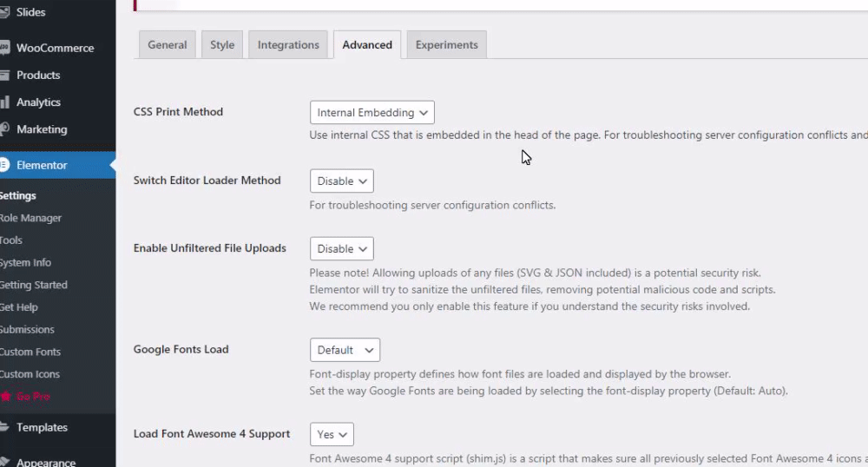Screen dimensions: 868x467
Task: Select the Advanced tab
Action: pos(367,45)
